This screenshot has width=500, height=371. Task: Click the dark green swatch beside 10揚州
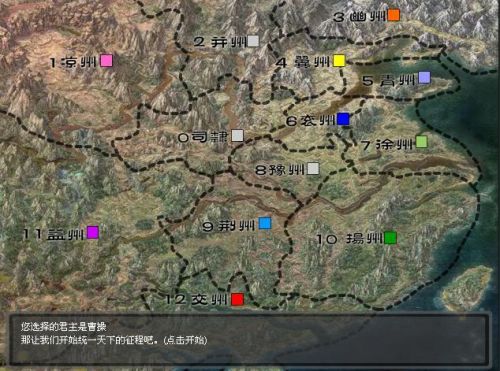coord(390,238)
